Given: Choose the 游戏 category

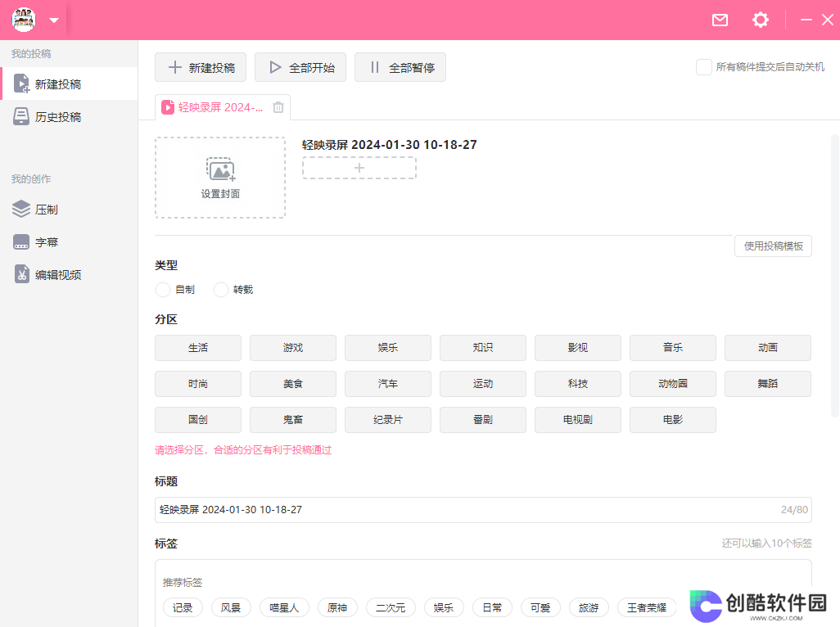Looking at the screenshot, I should (293, 348).
